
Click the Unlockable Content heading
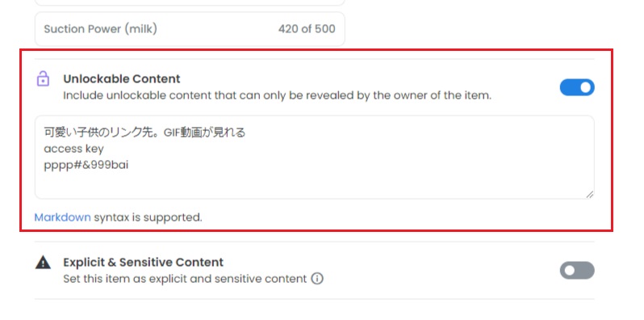click(x=122, y=78)
